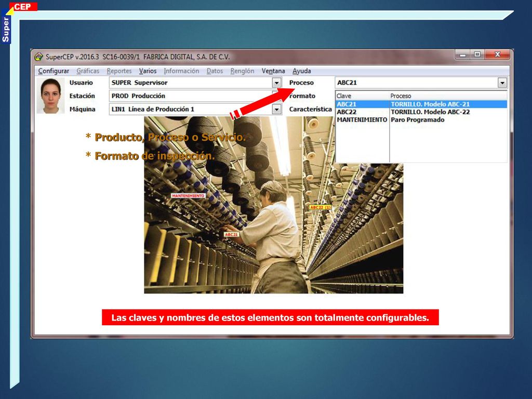Select the ABC22 row in process list

tap(421, 112)
